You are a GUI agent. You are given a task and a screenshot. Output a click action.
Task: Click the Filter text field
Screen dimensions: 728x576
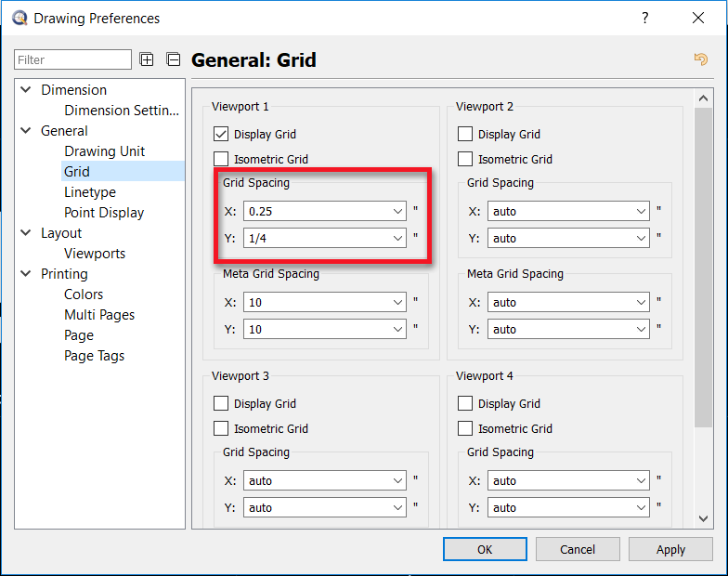73,59
